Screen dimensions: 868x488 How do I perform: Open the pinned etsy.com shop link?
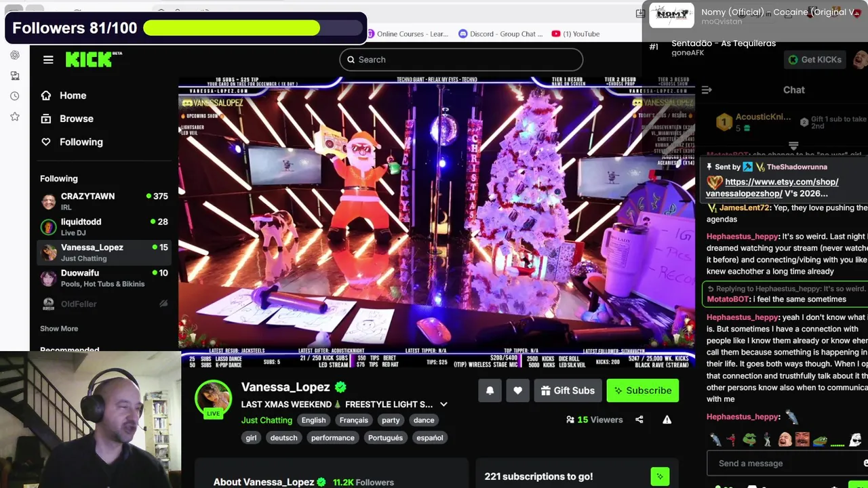(772, 187)
